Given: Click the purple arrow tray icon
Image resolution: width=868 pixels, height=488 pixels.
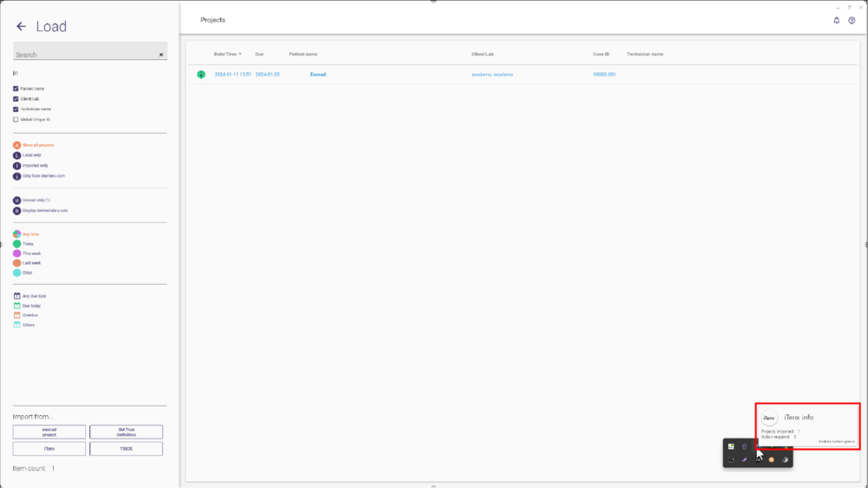Looking at the screenshot, I should [x=745, y=446].
